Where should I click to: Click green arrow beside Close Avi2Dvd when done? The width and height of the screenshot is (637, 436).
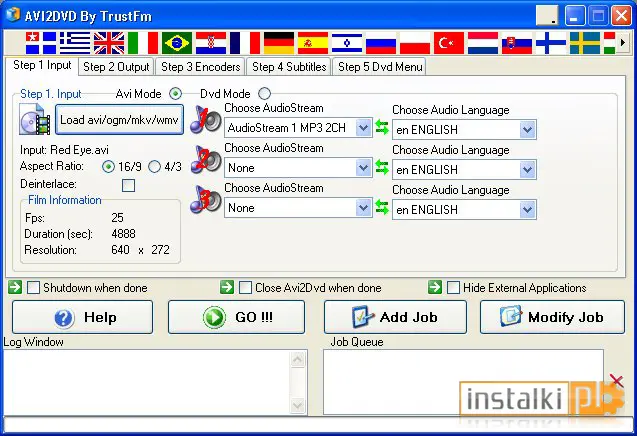[x=227, y=287]
